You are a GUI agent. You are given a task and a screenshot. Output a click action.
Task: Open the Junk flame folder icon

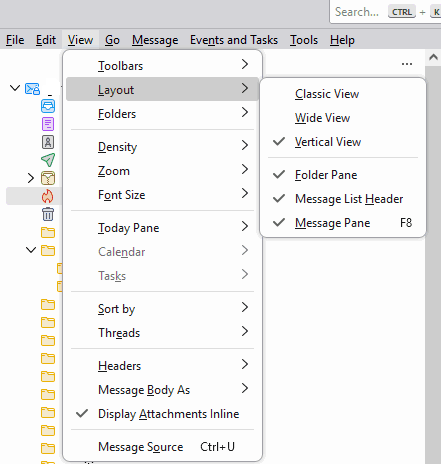[48, 196]
